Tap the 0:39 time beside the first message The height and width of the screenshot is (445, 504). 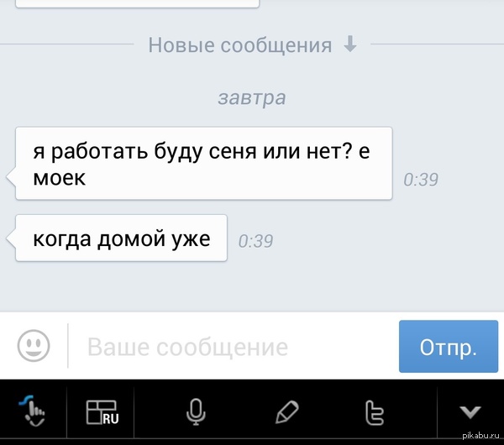pos(421,180)
